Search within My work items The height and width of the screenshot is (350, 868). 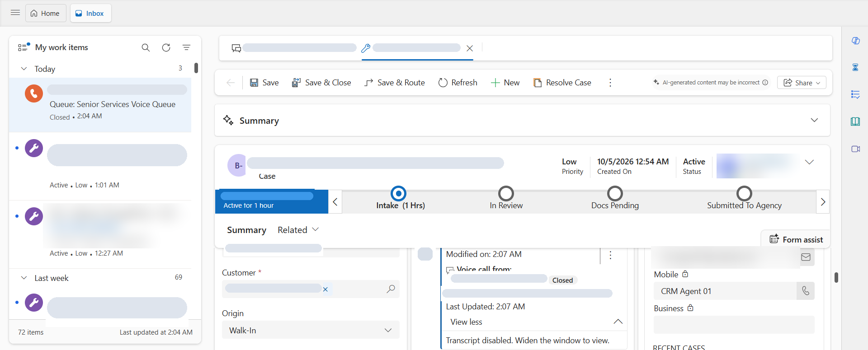point(146,47)
